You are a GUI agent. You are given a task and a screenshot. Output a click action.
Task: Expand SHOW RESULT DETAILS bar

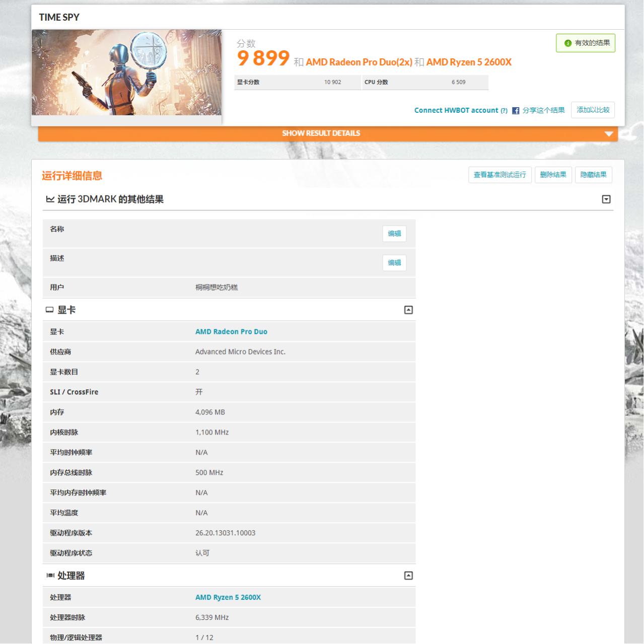click(x=328, y=133)
